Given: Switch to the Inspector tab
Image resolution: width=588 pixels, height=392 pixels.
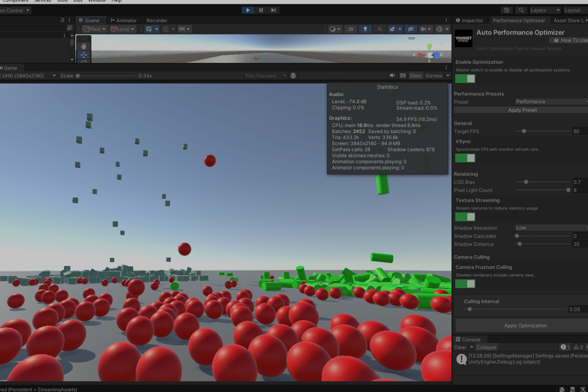Looking at the screenshot, I should point(469,20).
